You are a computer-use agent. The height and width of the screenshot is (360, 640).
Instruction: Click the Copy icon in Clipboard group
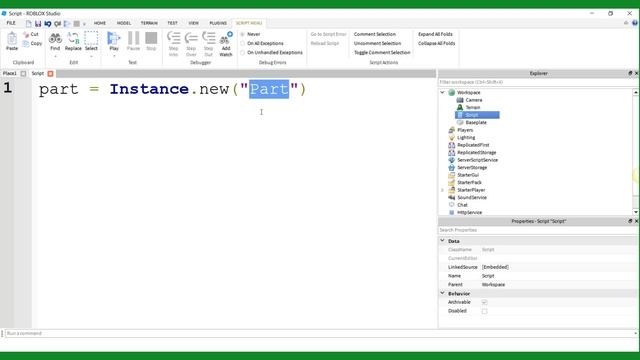pyautogui.click(x=26, y=43)
